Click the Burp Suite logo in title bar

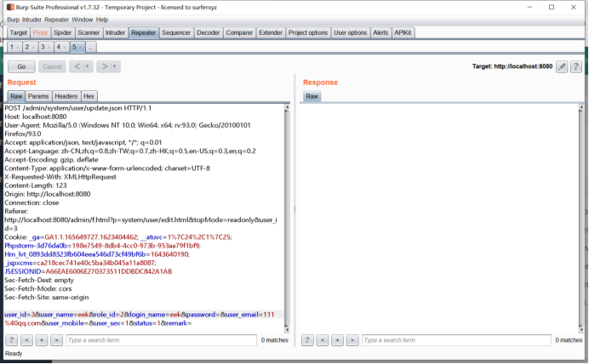tap(10, 7)
